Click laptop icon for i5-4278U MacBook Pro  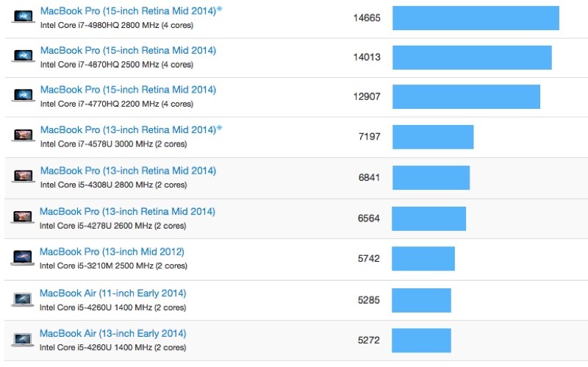click(x=23, y=217)
